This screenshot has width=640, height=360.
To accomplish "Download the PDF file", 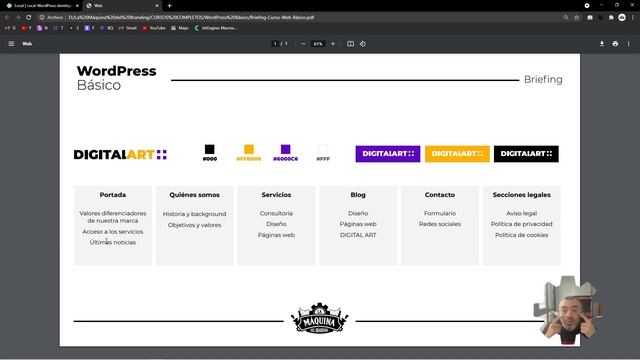I will click(602, 44).
